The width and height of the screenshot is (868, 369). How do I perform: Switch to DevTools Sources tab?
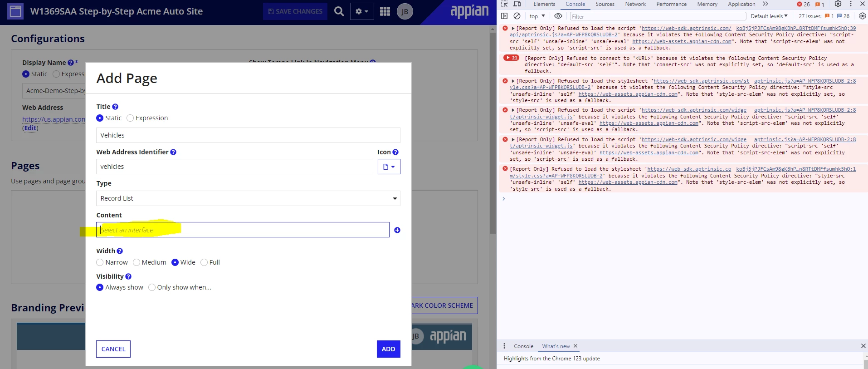(x=605, y=4)
